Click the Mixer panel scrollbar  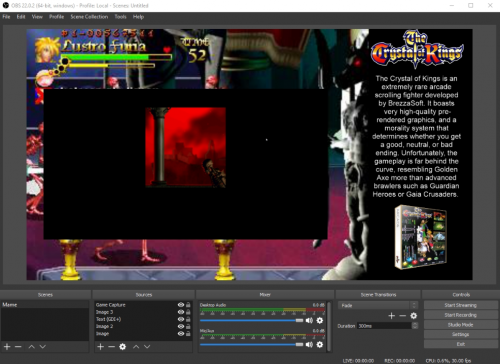tap(329, 326)
